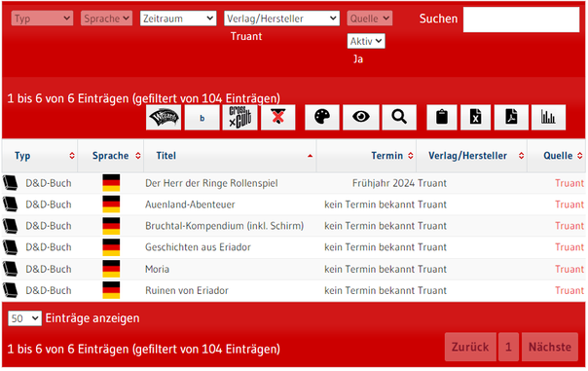Image resolution: width=588 pixels, height=371 pixels.
Task: Click the German flag in the Bruchtal-Kompendium row
Action: coord(111,226)
